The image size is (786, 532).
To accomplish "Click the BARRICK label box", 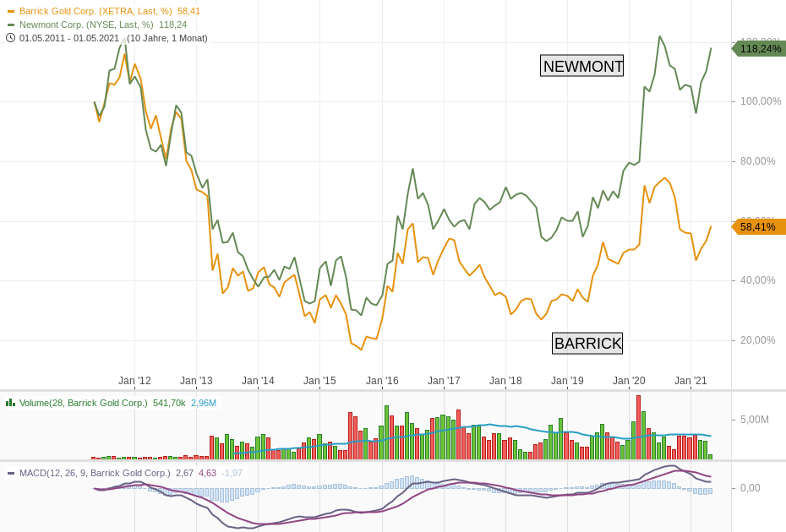I will 587,343.
